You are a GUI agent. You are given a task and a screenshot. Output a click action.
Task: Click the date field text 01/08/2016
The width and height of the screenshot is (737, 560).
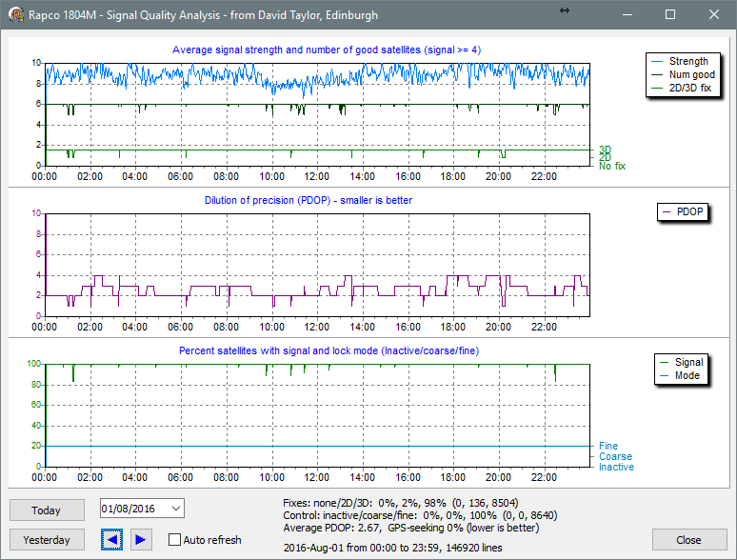[x=129, y=509]
